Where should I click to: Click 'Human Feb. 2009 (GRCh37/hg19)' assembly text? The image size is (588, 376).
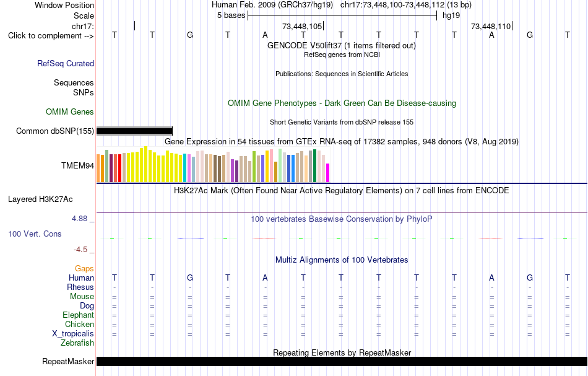click(x=272, y=5)
